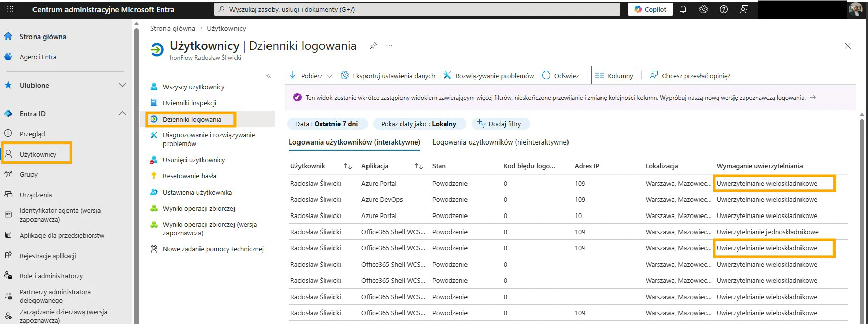868x324 pixels.
Task: Open Zarządzanie dzierżawą (wersja zapoznawcza)
Action: coord(63,316)
